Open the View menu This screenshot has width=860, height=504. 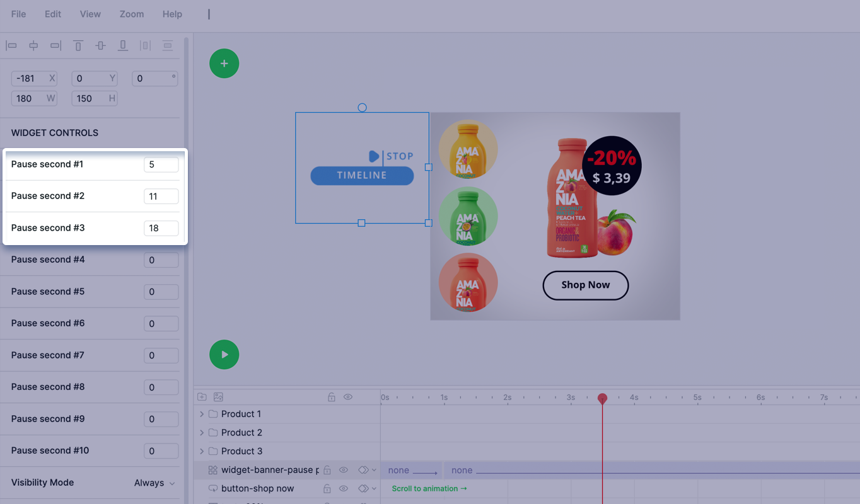[x=90, y=14]
